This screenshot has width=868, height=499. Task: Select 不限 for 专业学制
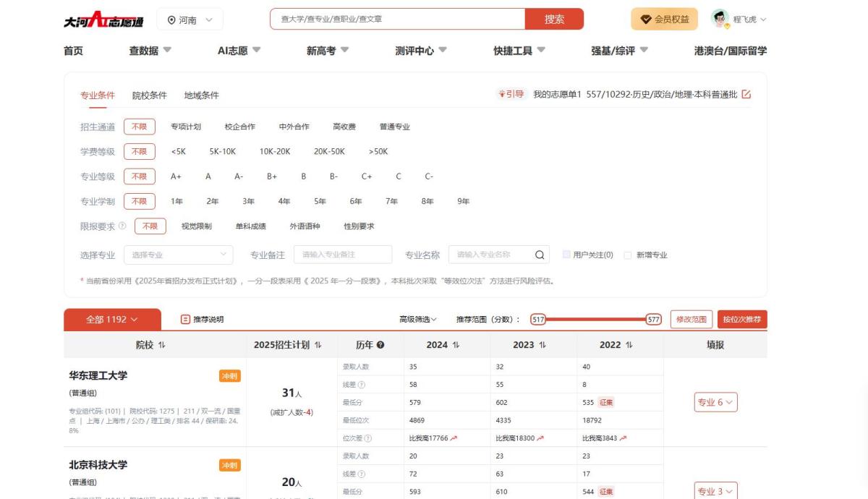click(140, 201)
